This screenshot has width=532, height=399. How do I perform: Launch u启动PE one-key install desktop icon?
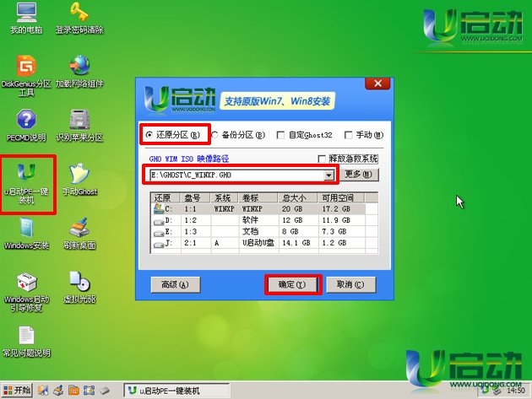coord(26,183)
